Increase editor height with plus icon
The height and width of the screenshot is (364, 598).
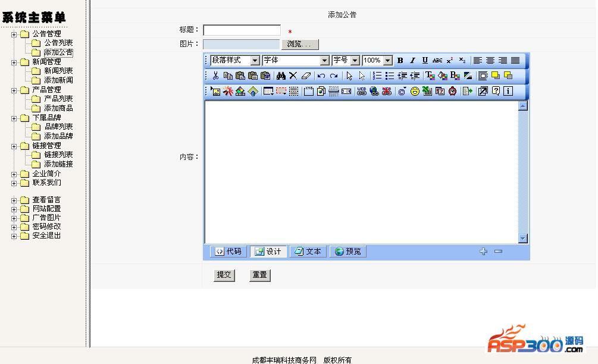click(x=483, y=251)
